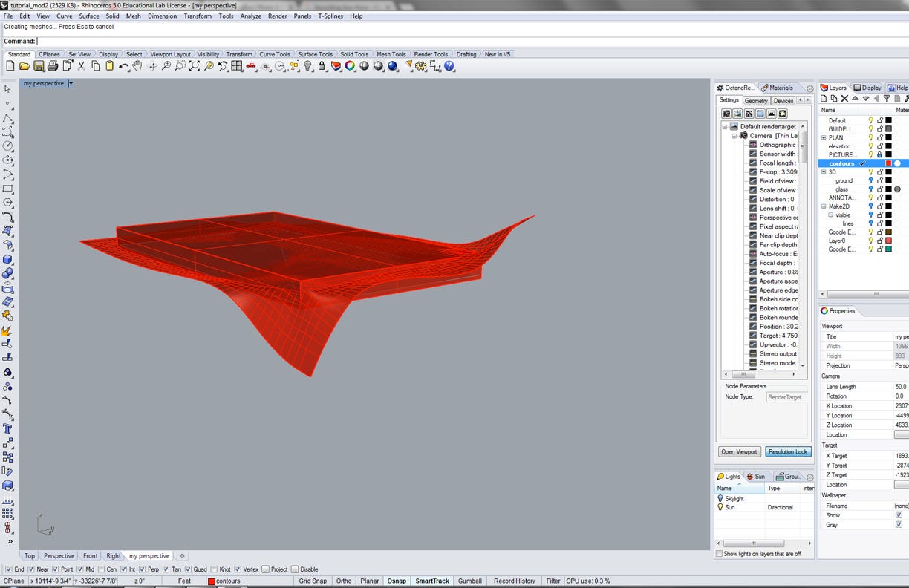Click the Delete layer X icon
The height and width of the screenshot is (588, 909).
[x=844, y=99]
